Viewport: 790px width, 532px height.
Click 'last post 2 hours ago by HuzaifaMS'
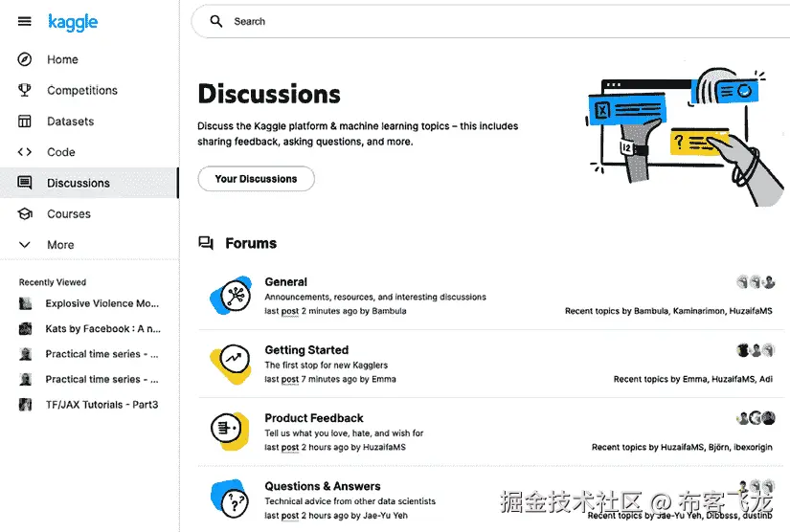[335, 447]
